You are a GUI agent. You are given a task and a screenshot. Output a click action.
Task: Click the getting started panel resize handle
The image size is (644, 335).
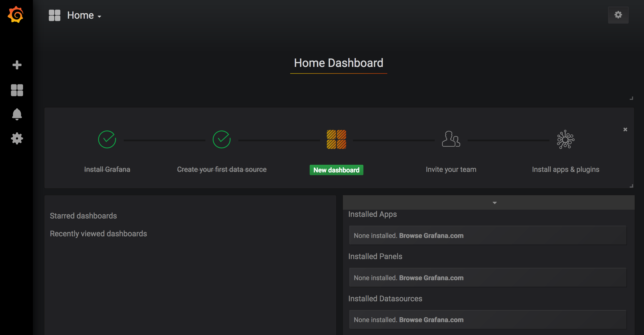(631, 186)
